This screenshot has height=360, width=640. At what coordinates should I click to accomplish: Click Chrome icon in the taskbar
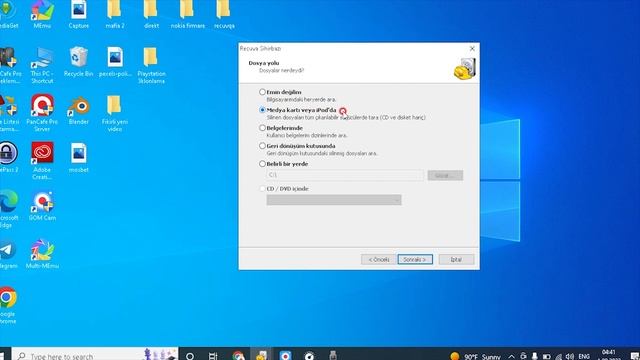pos(239,355)
